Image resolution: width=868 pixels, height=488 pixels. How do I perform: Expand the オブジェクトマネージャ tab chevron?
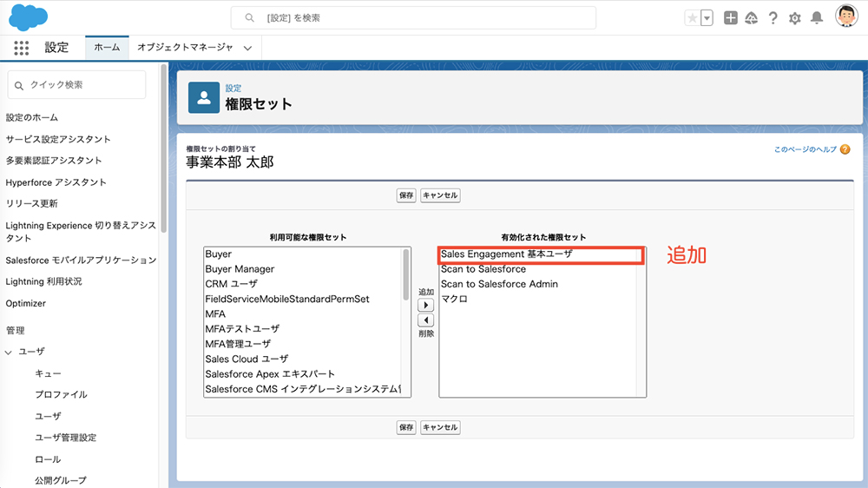(x=248, y=48)
